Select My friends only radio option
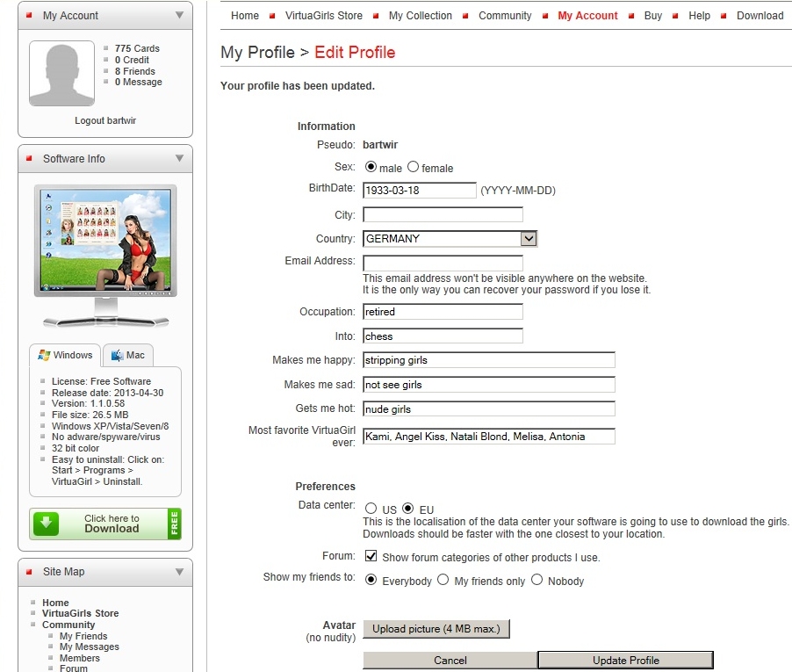This screenshot has width=792, height=672. (443, 580)
